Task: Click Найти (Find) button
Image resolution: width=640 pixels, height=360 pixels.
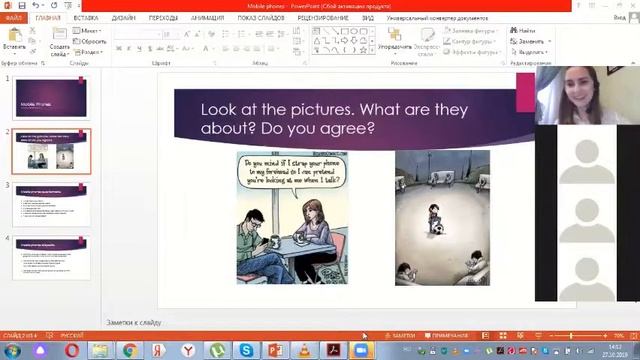Action: (x=523, y=31)
